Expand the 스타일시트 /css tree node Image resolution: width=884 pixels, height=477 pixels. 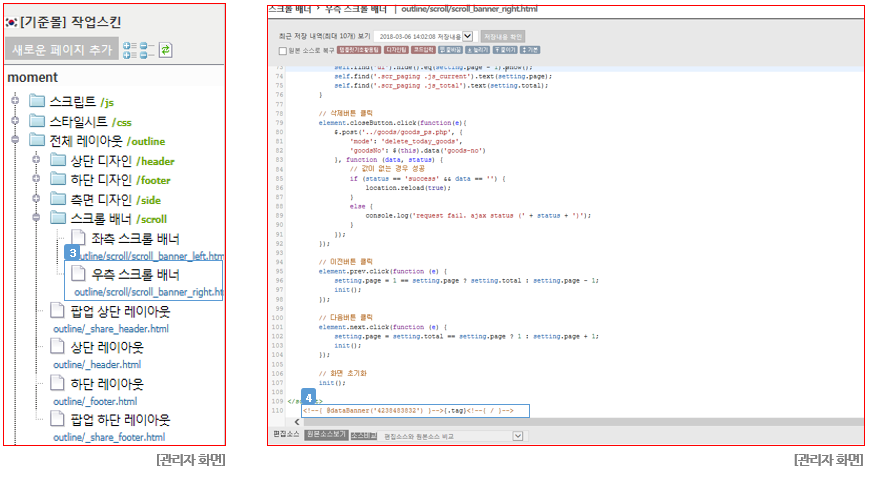15,121
